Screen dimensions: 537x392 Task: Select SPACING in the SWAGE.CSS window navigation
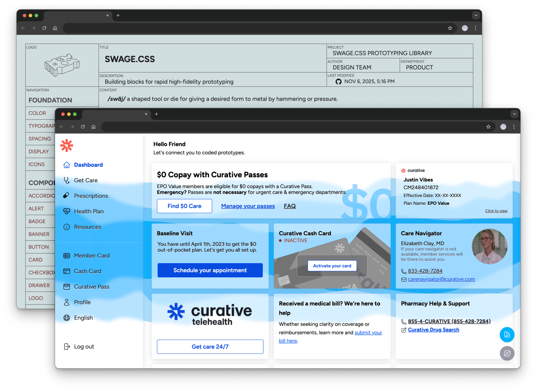[40, 139]
